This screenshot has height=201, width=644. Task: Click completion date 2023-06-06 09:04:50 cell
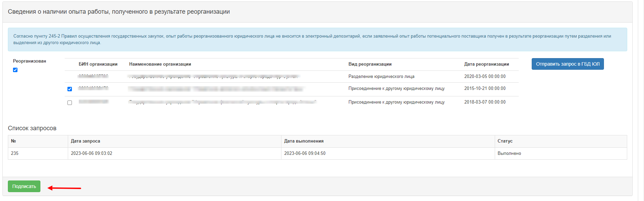tap(305, 153)
